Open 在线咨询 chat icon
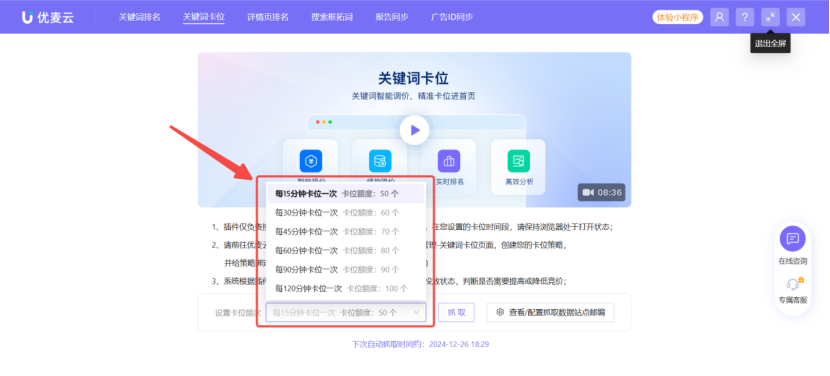 pos(792,239)
